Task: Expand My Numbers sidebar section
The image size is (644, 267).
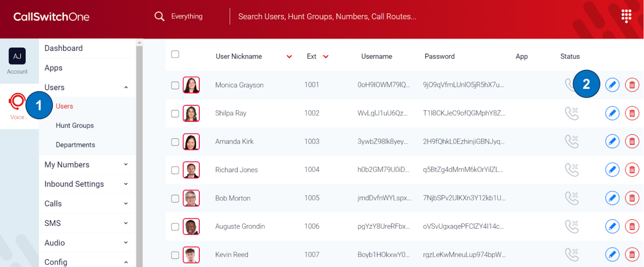Action: coord(126,164)
